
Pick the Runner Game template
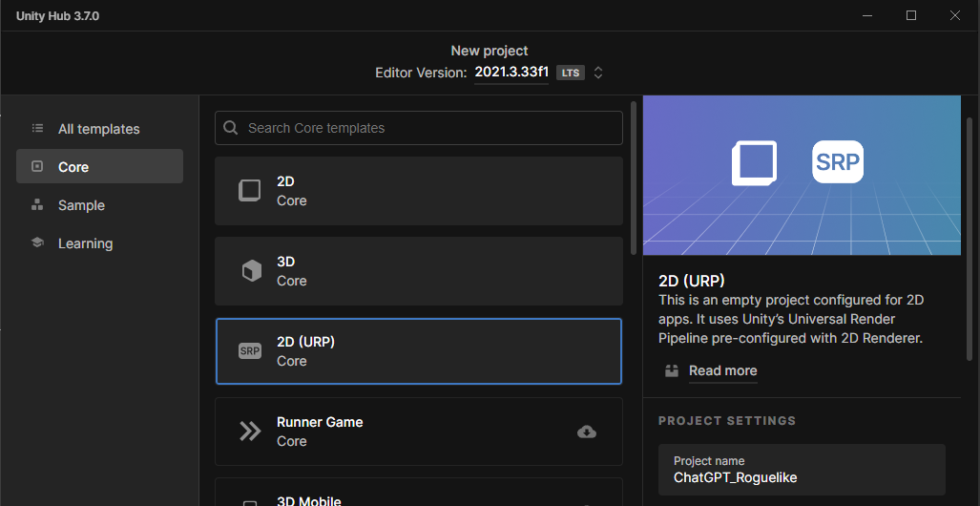pos(419,431)
